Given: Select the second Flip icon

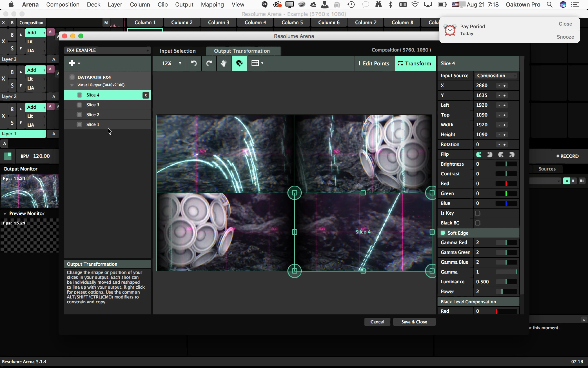Looking at the screenshot, I should [490, 154].
